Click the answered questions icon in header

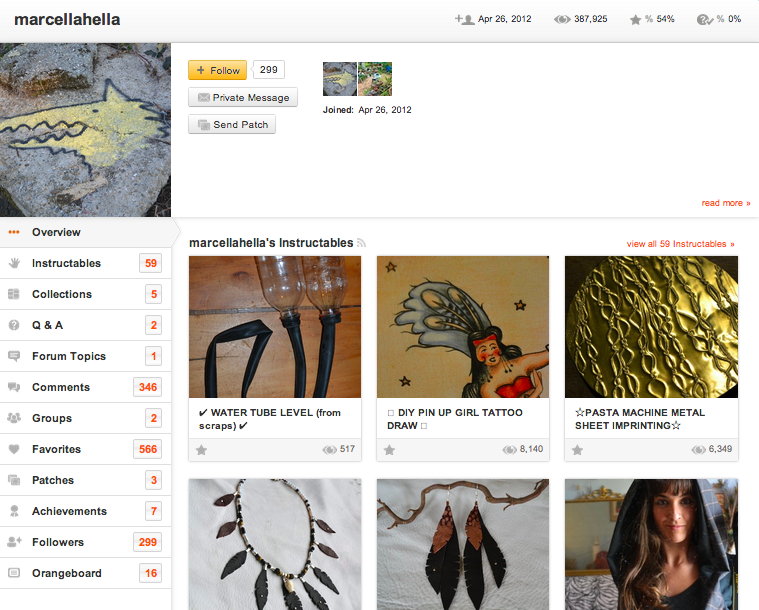click(x=704, y=19)
